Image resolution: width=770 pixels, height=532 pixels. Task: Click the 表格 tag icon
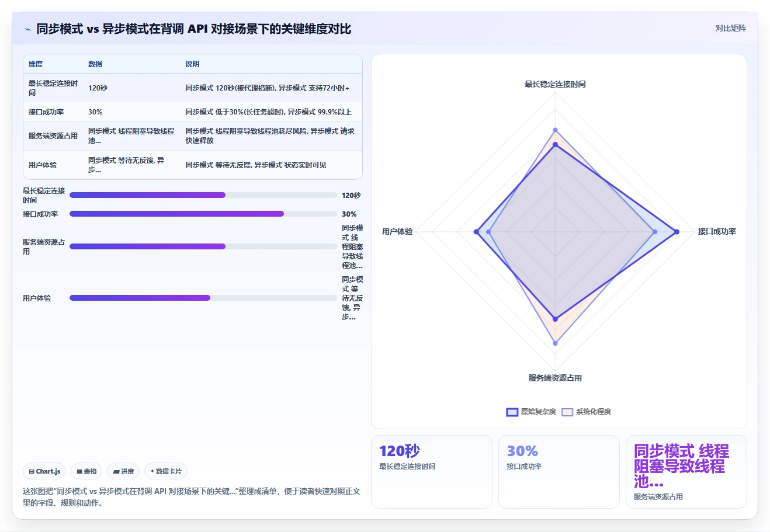[x=79, y=471]
